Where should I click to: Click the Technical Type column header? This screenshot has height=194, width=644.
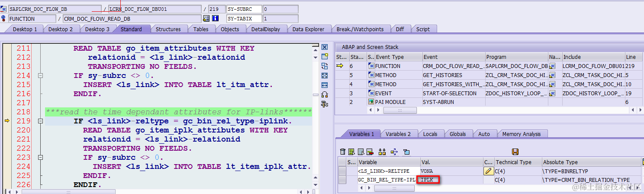coord(518,162)
